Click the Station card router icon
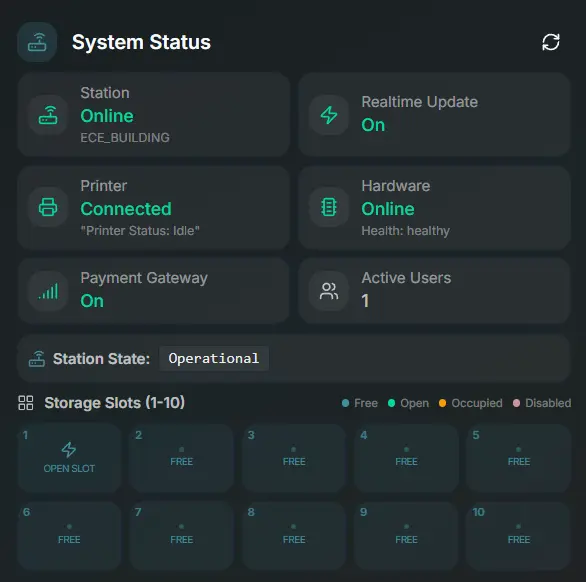 pos(48,115)
